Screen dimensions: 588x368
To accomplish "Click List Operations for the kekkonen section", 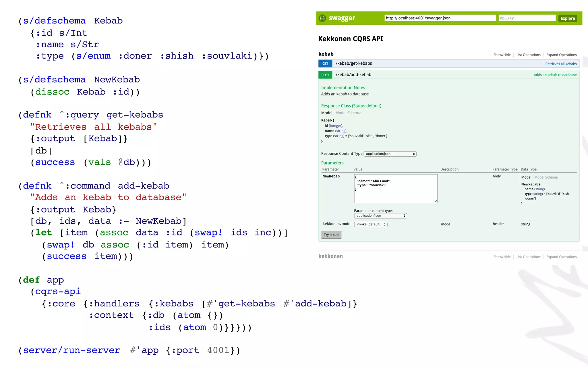I will tap(528, 257).
